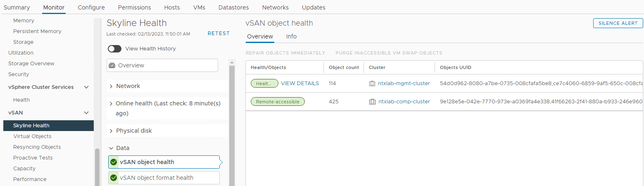The height and width of the screenshot is (186, 644).
Task: Click the Overview gauge icon
Action: click(112, 65)
